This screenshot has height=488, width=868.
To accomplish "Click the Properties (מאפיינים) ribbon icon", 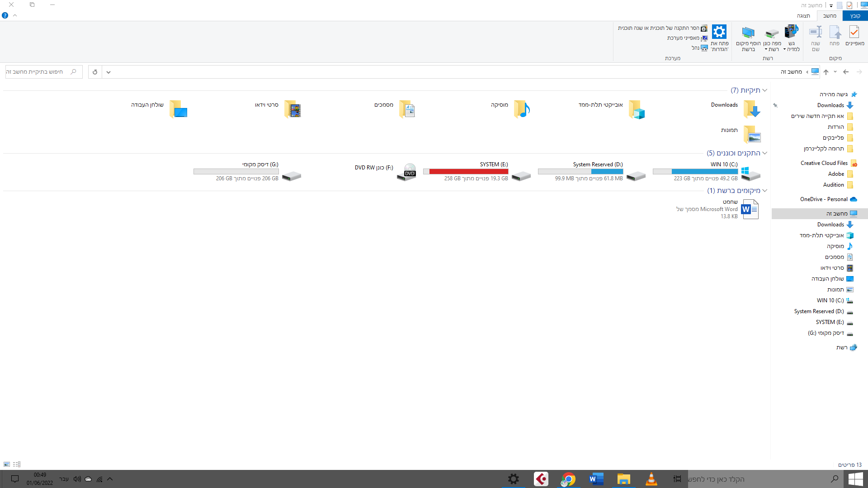I will pos(854,33).
